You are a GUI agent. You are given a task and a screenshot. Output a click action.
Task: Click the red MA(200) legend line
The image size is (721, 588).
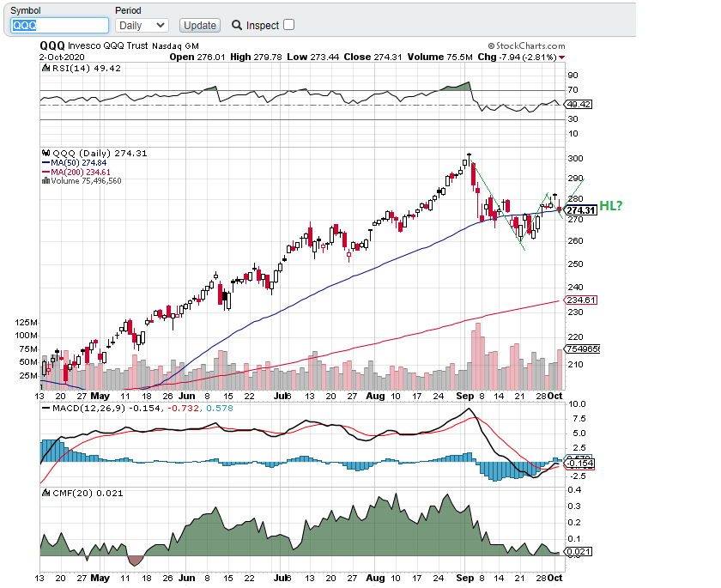(45, 173)
